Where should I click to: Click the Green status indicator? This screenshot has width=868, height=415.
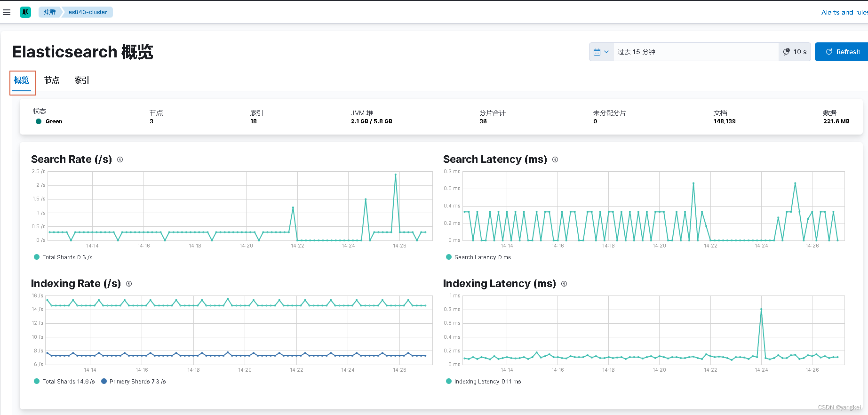(49, 121)
